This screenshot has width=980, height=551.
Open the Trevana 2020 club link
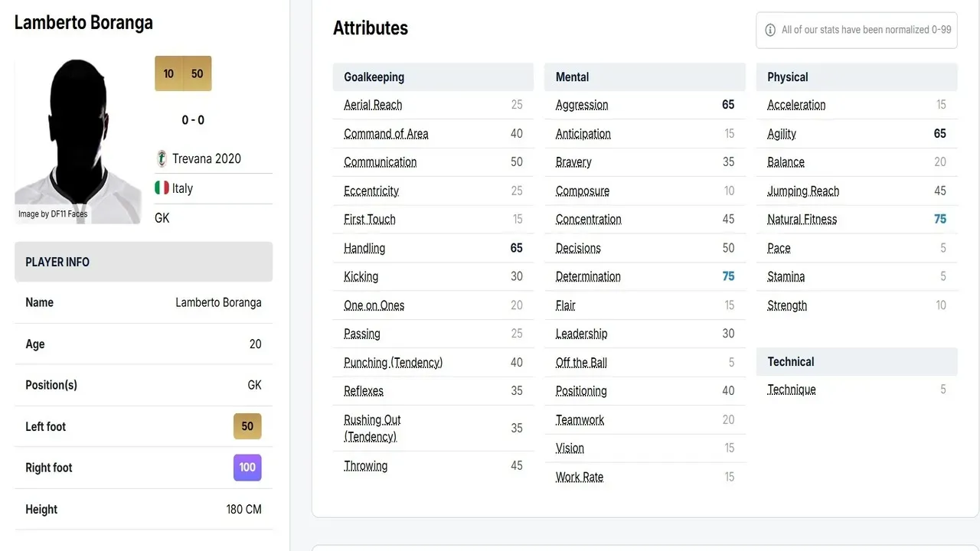pyautogui.click(x=207, y=158)
